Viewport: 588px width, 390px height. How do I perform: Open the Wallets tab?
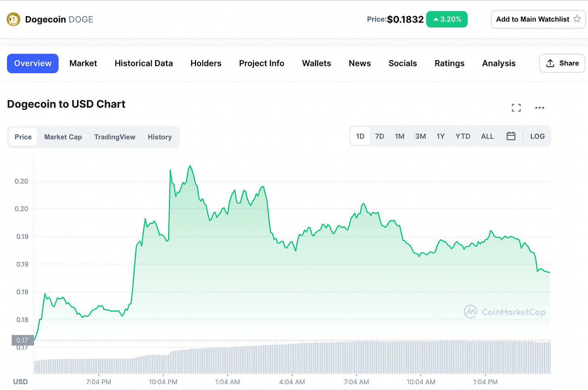point(317,63)
